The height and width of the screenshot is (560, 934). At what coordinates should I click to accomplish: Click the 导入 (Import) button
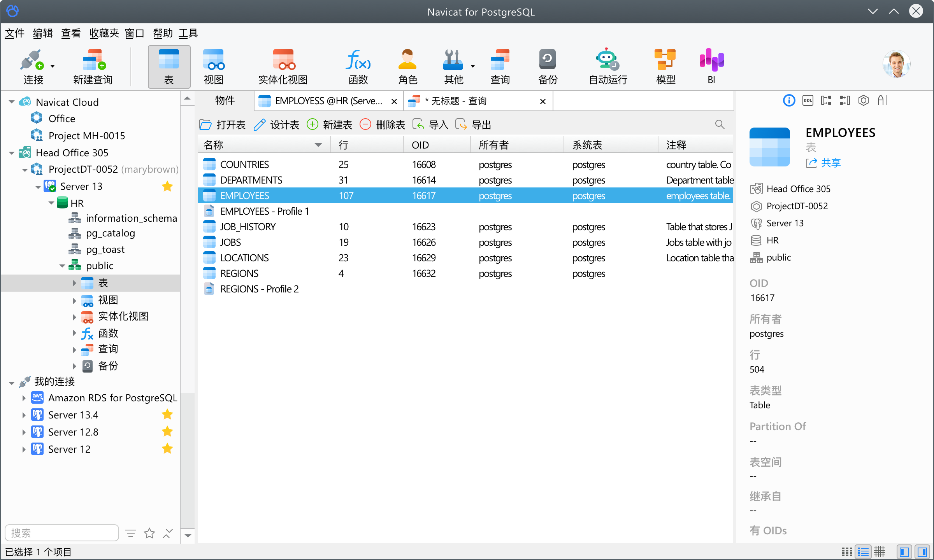tap(430, 125)
